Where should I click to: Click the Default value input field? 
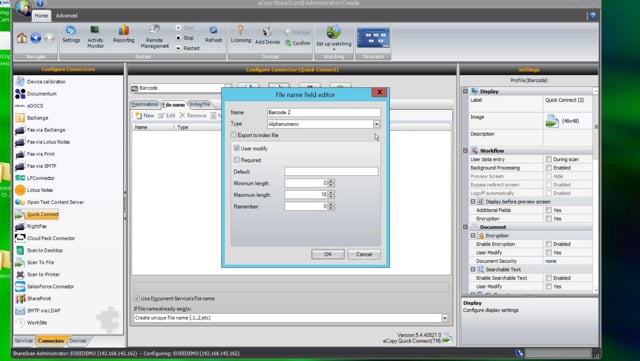(x=331, y=172)
